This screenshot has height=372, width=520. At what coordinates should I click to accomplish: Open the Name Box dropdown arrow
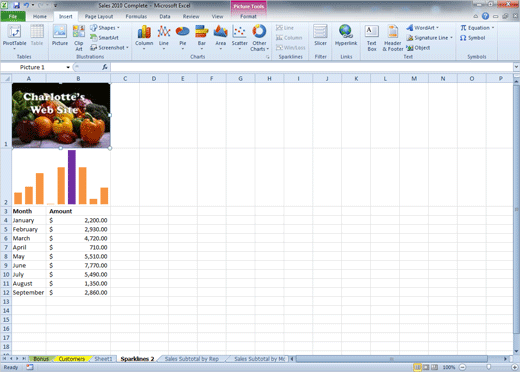(x=68, y=67)
